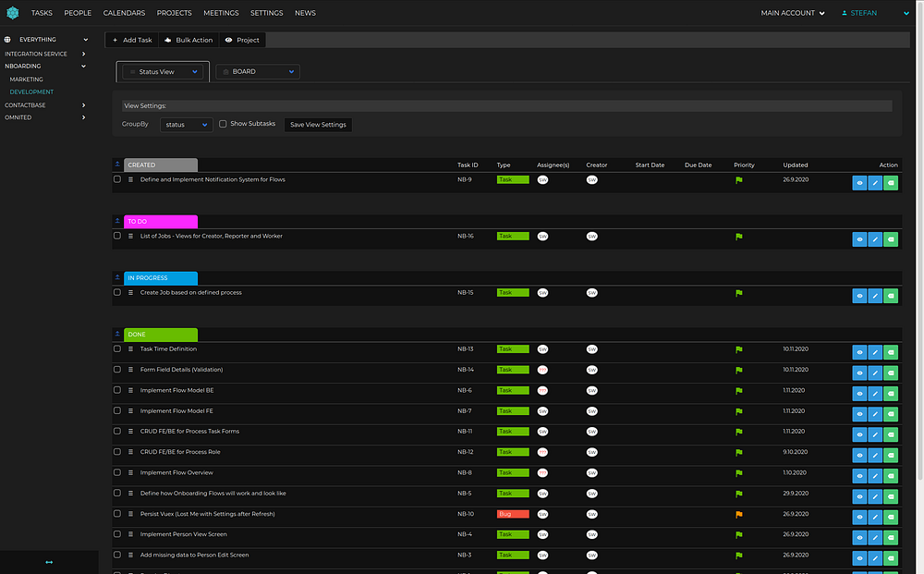
Task: Click the orange priority flag on NB-10
Action: (738, 514)
